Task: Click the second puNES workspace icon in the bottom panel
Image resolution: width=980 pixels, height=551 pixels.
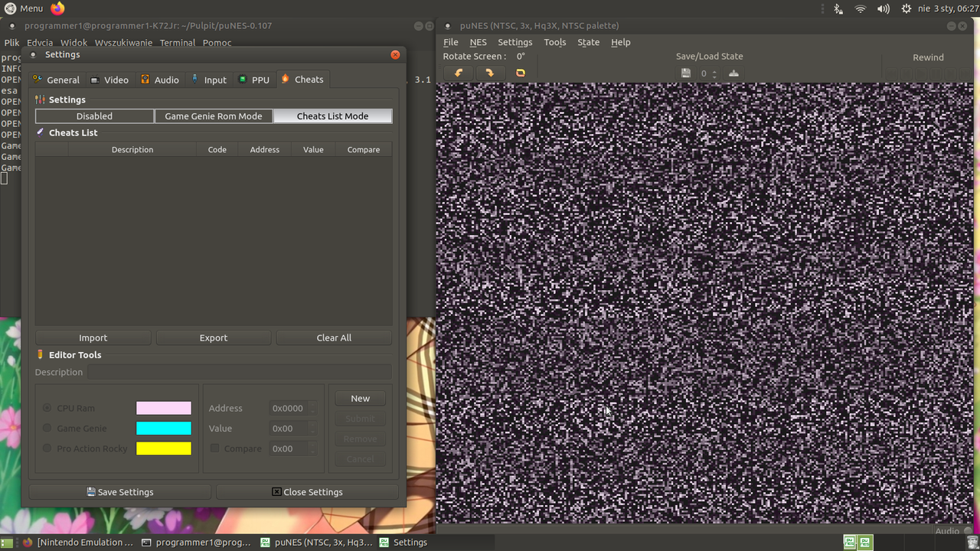Action: coord(865,543)
